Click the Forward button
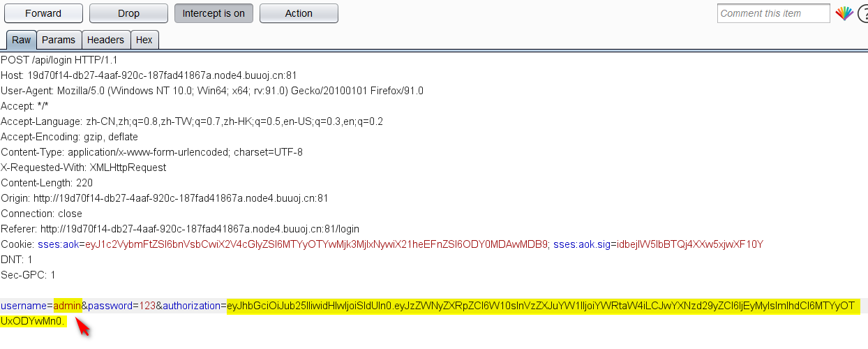This screenshot has width=868, height=349. [x=43, y=13]
